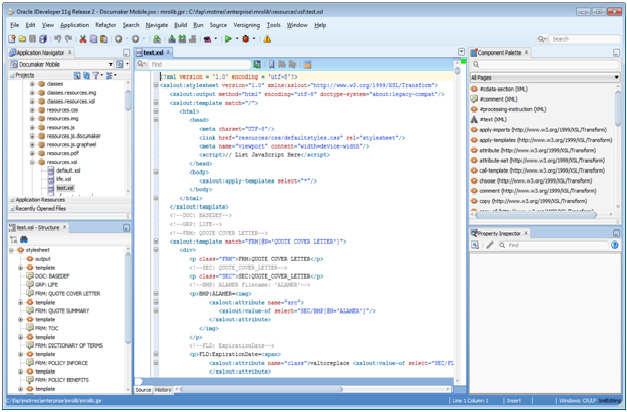Select default.xsl in the project tree
This screenshot has height=412, width=627.
67,170
